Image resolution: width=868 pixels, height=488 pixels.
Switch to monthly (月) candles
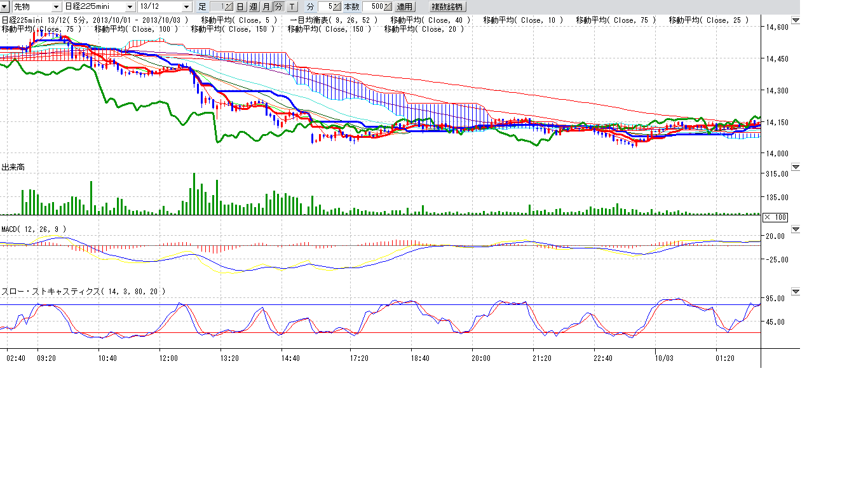pyautogui.click(x=266, y=6)
